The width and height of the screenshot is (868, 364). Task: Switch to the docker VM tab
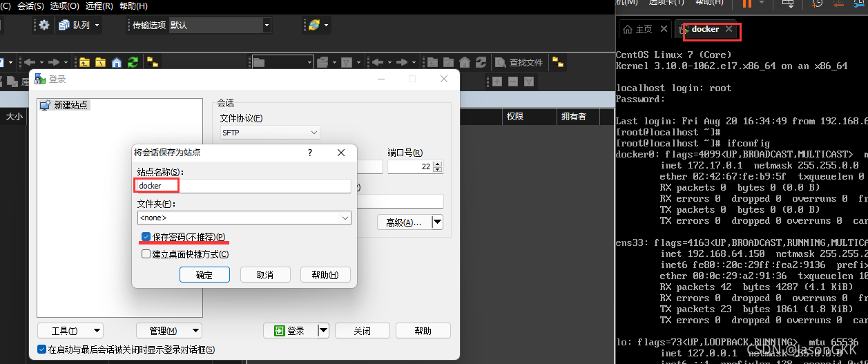(x=704, y=29)
